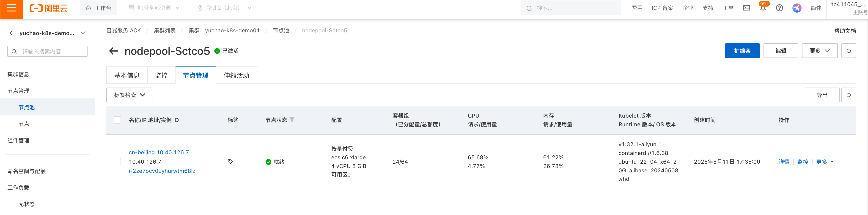868x215 pixels.
Task: Open the 标签检索 dropdown
Action: tap(130, 95)
